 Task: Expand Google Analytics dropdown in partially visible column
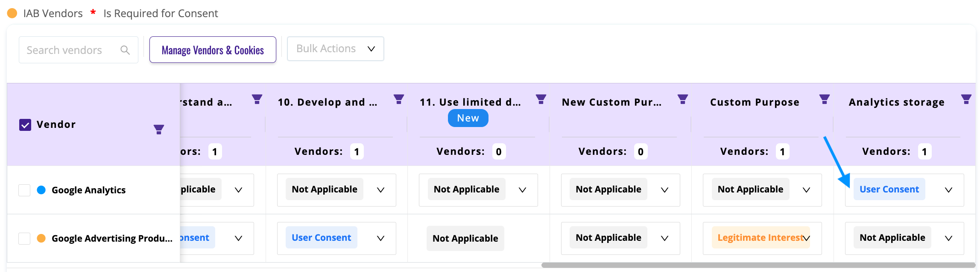(x=239, y=190)
